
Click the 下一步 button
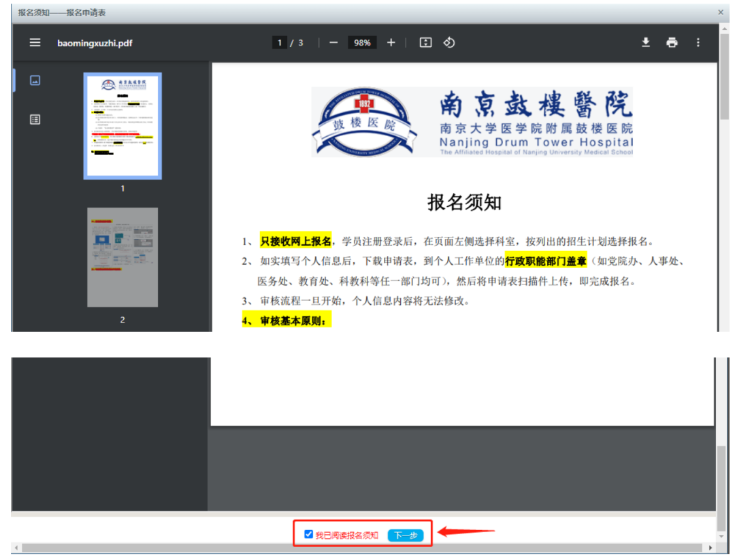(406, 535)
